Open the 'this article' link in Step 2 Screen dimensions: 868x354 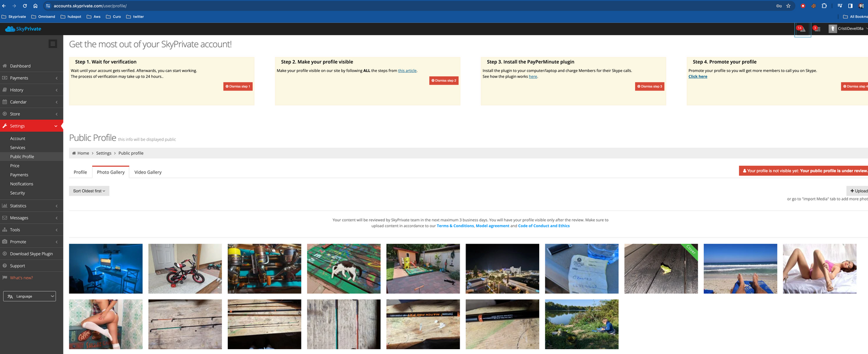click(x=407, y=70)
